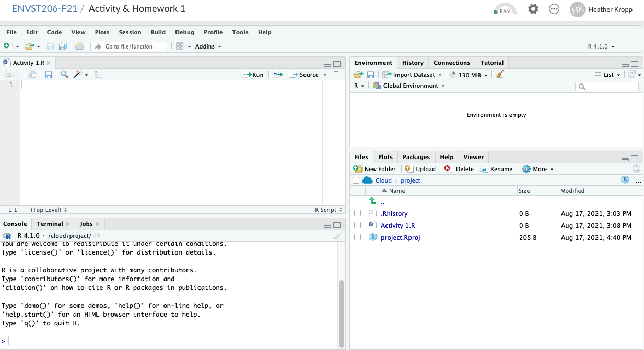Open the Session menu
Viewport: 644px width, 350px height.
pos(130,32)
